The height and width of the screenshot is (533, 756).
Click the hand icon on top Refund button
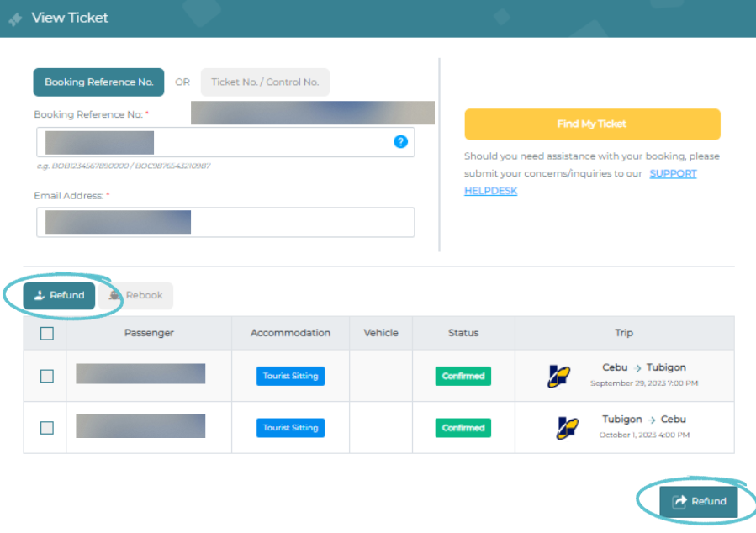[40, 295]
